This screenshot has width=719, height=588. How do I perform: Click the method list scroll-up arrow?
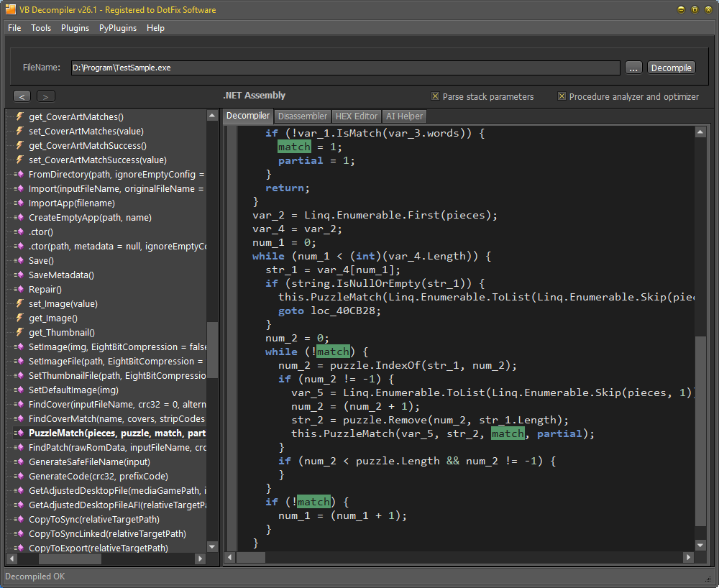[212, 116]
